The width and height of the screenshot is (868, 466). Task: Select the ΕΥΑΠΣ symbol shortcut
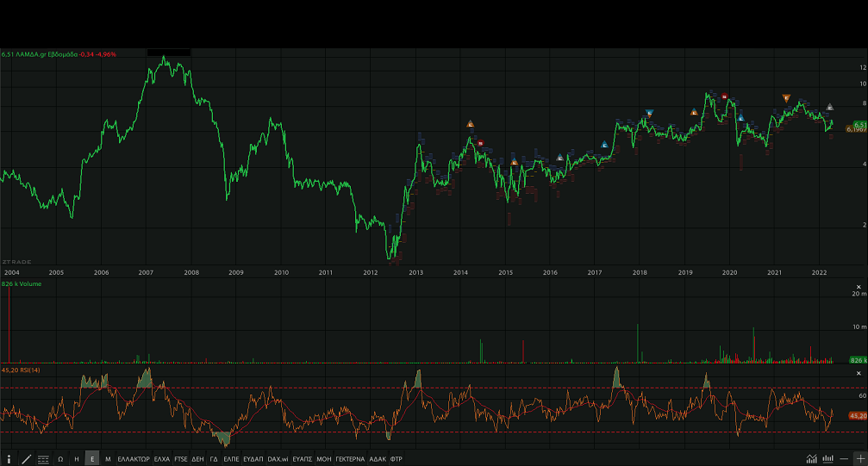[x=303, y=459]
